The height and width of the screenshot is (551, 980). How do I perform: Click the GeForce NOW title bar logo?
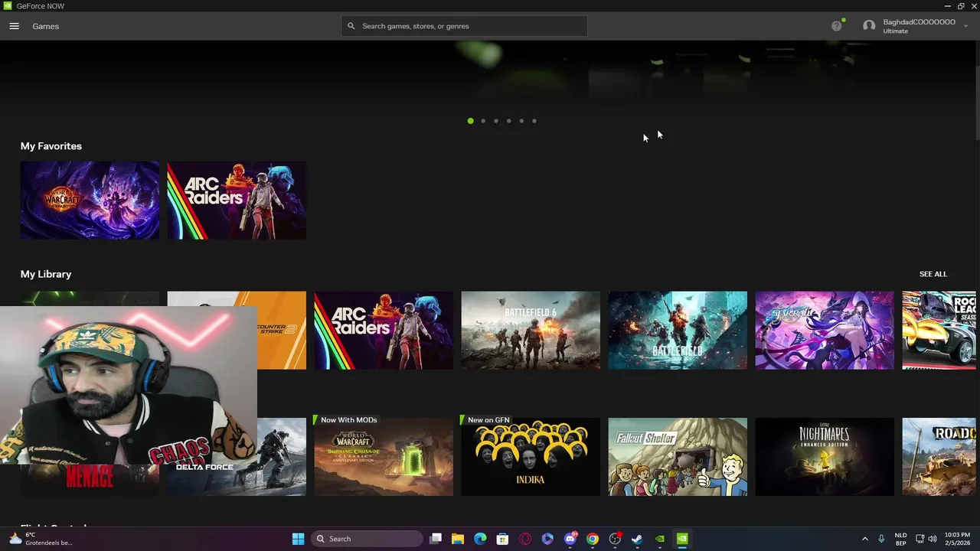tap(8, 6)
